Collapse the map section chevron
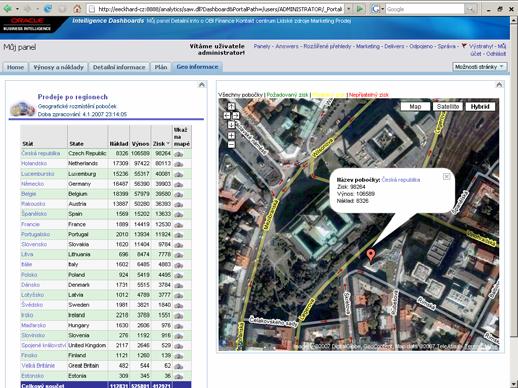This screenshot has height=388, width=518. pos(499,85)
